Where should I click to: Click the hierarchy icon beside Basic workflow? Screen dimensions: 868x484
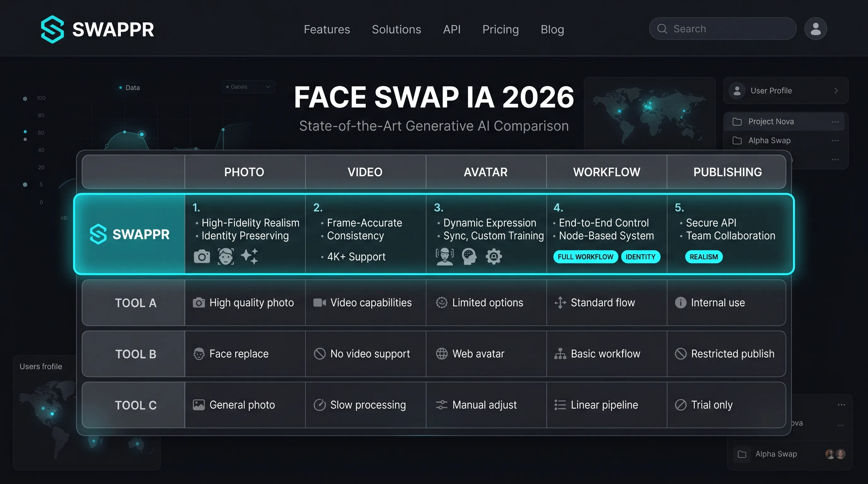click(x=560, y=354)
